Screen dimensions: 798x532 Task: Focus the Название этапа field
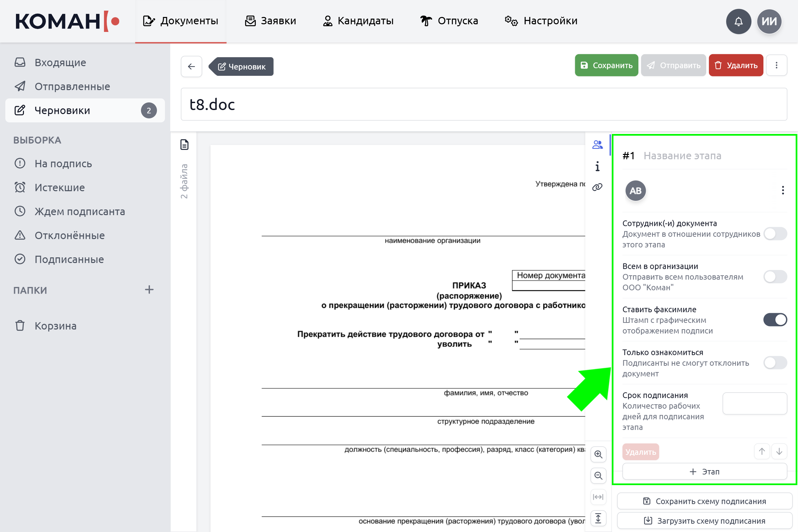point(715,156)
